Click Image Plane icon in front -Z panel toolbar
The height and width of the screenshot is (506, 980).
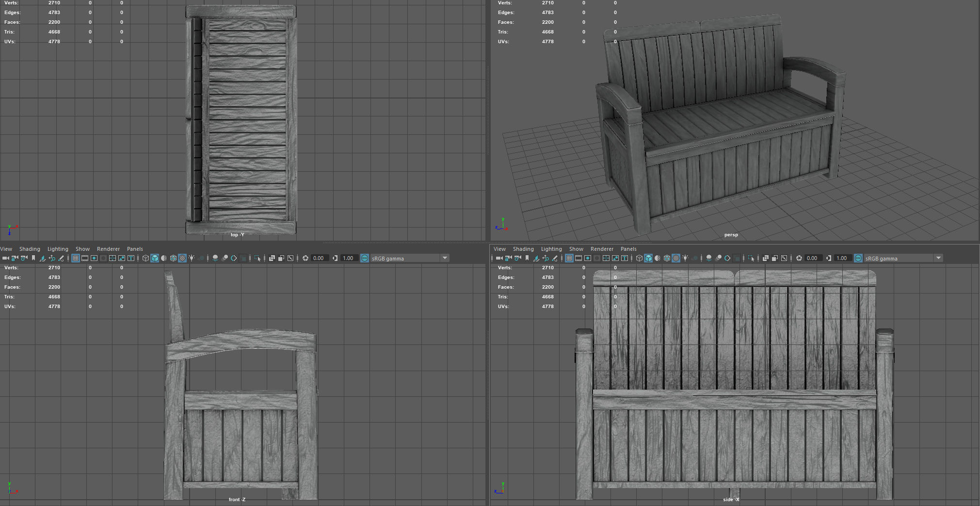[x=43, y=258]
